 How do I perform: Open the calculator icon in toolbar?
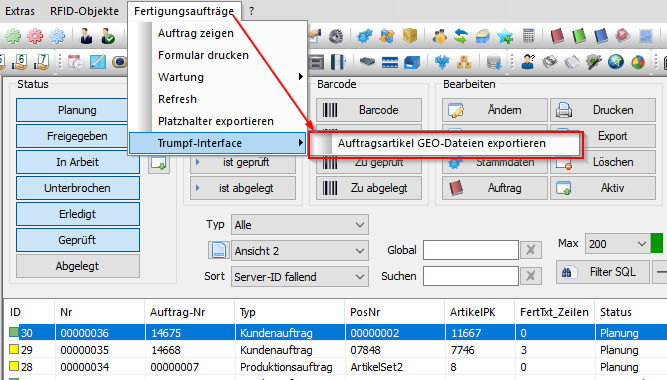[x=528, y=36]
